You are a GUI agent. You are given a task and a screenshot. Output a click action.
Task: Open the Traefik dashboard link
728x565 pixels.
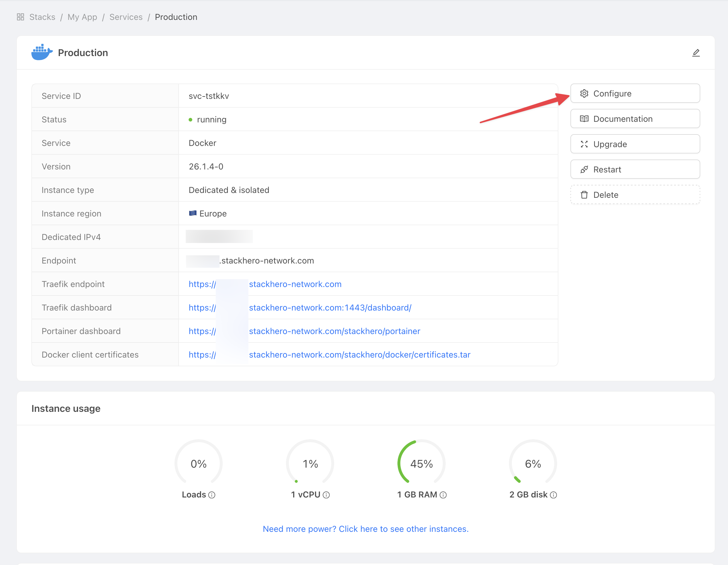point(330,308)
